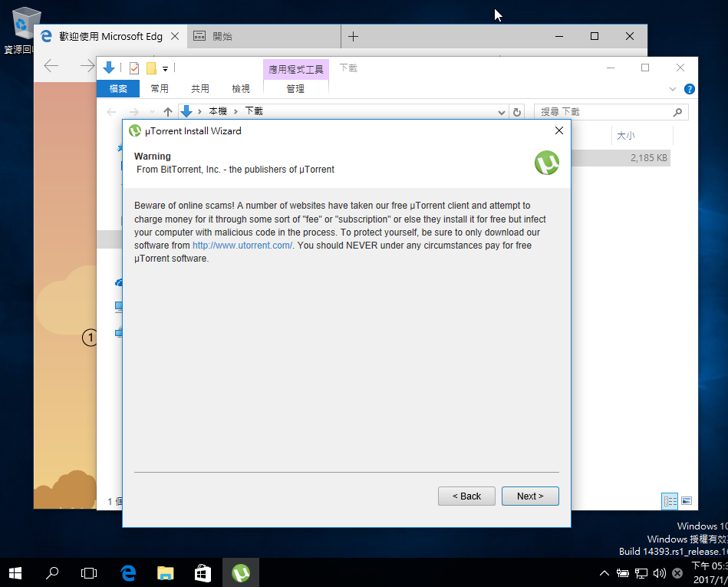Select the 歡迎使用 Microsoft Edge tab
This screenshot has width=728, height=587.
[x=110, y=36]
